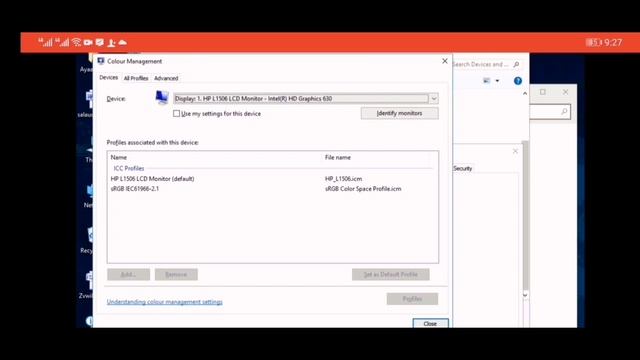This screenshot has height=360, width=640.
Task: Click the Colour Management title bar icon
Action: 101,61
